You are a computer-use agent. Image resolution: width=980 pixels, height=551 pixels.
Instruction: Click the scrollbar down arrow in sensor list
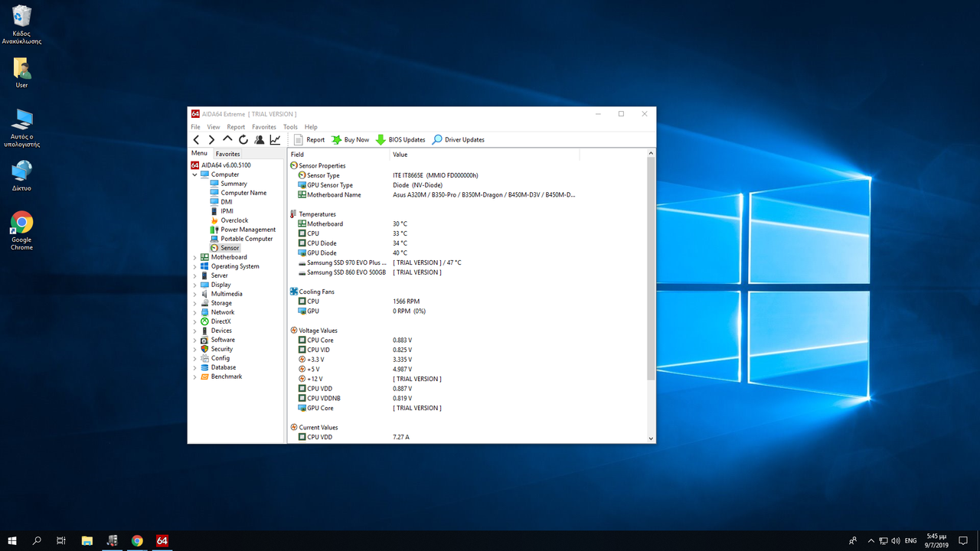coord(652,439)
